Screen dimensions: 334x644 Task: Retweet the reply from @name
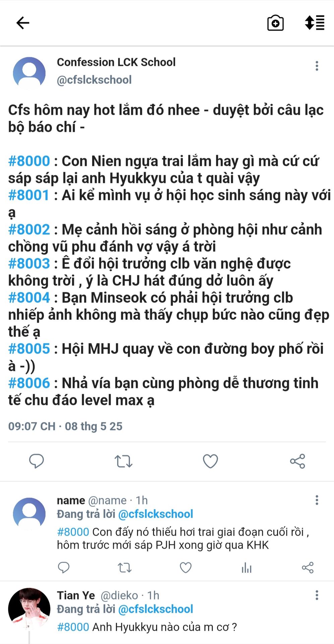pyautogui.click(x=125, y=568)
